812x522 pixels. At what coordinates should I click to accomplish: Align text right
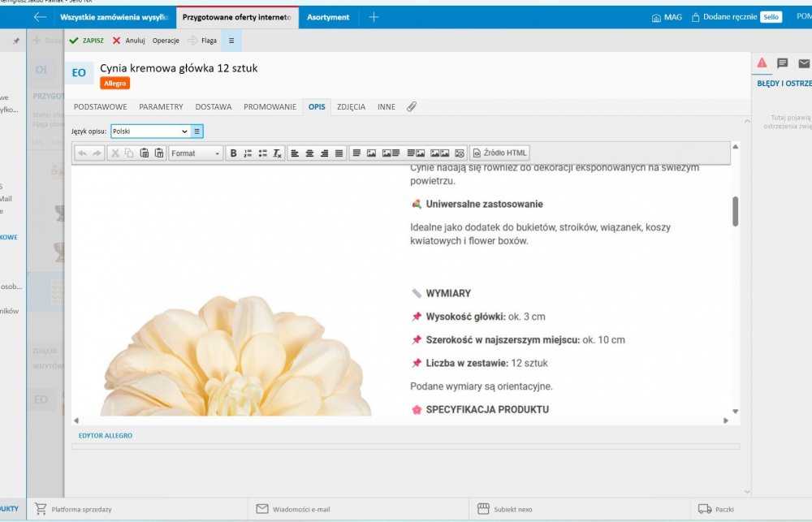point(324,153)
